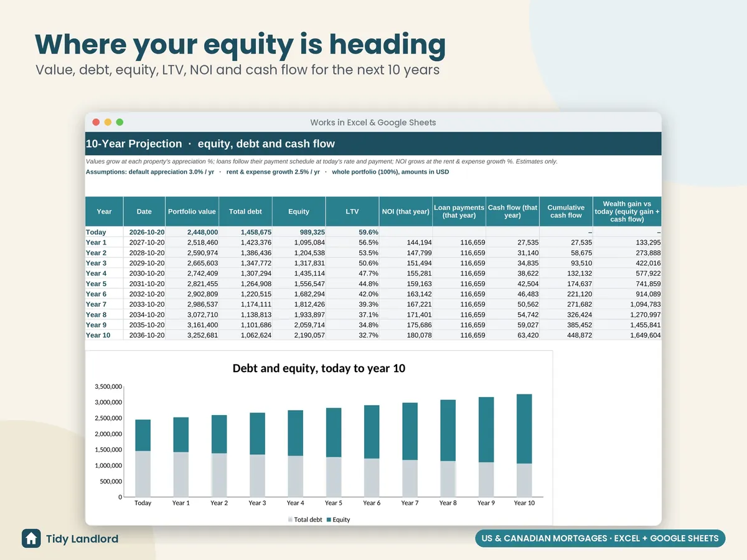Select the Cumulative cash flow header
The image size is (747, 560).
[566, 212]
